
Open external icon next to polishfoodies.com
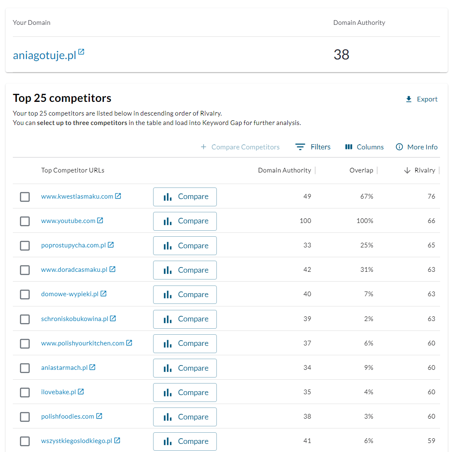pyautogui.click(x=99, y=416)
